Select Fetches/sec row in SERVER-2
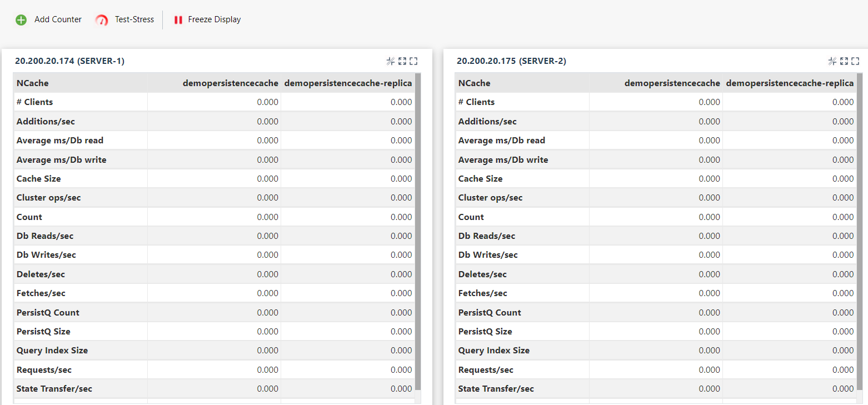This screenshot has height=405, width=868. [656, 293]
